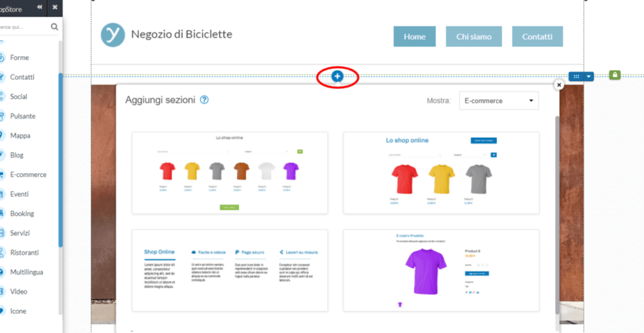Click the Forme shapes icon

click(x=2, y=57)
